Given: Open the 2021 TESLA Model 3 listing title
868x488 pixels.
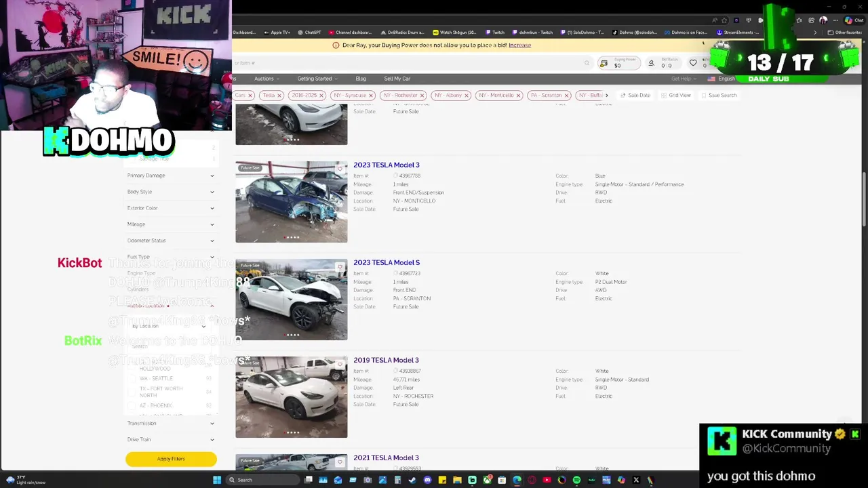Looking at the screenshot, I should pos(386,457).
